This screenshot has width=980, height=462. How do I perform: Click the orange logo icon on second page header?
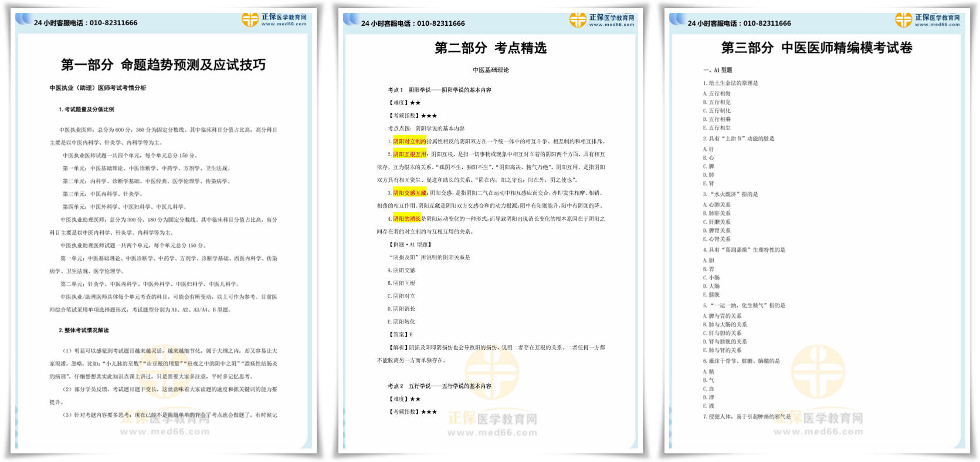(578, 20)
